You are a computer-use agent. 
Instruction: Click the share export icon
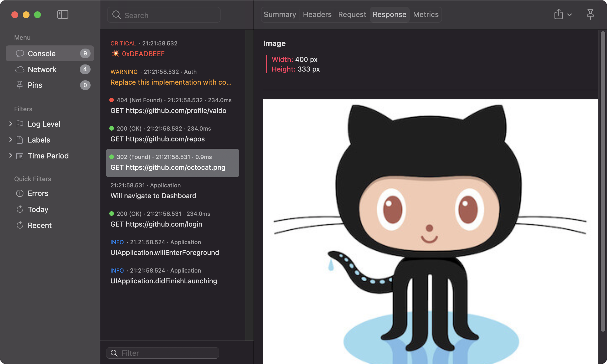[x=558, y=14]
